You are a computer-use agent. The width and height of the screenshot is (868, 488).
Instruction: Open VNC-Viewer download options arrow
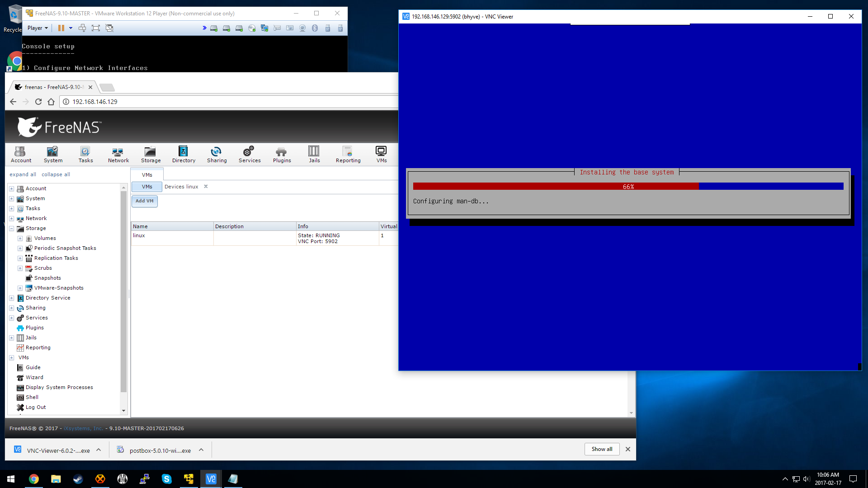click(x=99, y=450)
